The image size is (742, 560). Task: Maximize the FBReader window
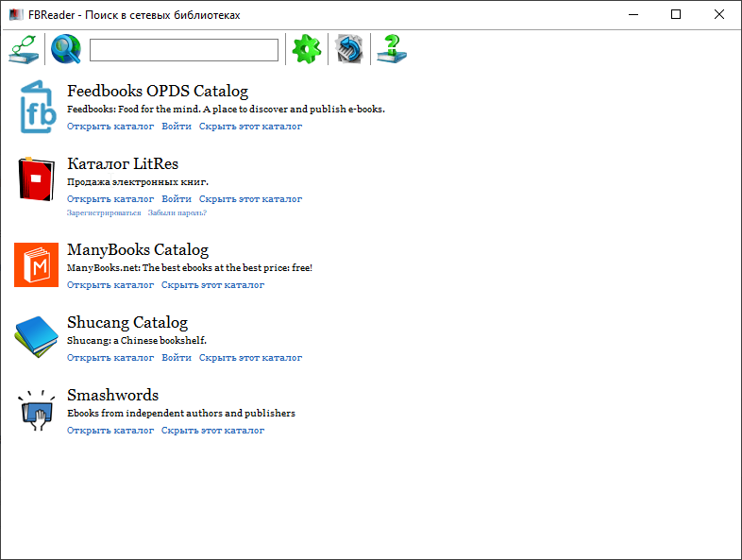[676, 15]
